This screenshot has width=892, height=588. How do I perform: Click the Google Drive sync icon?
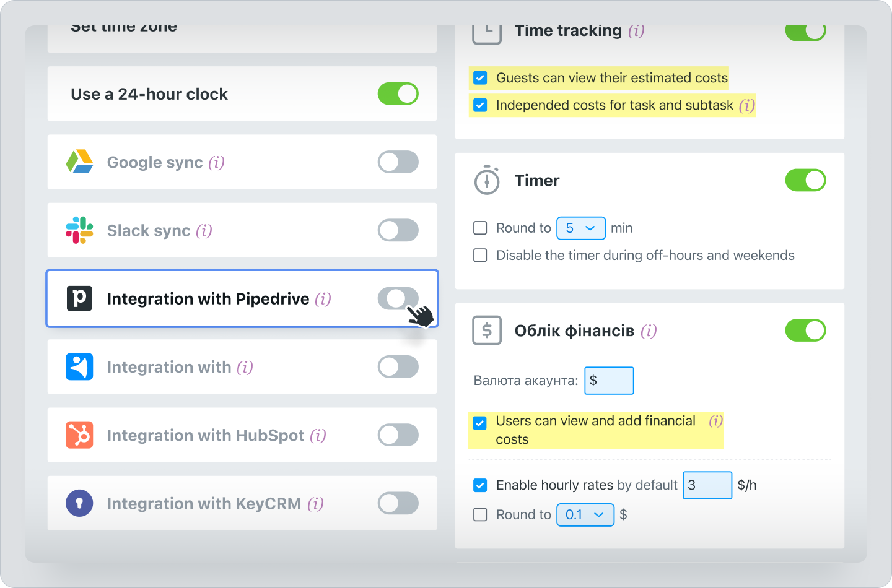79,162
